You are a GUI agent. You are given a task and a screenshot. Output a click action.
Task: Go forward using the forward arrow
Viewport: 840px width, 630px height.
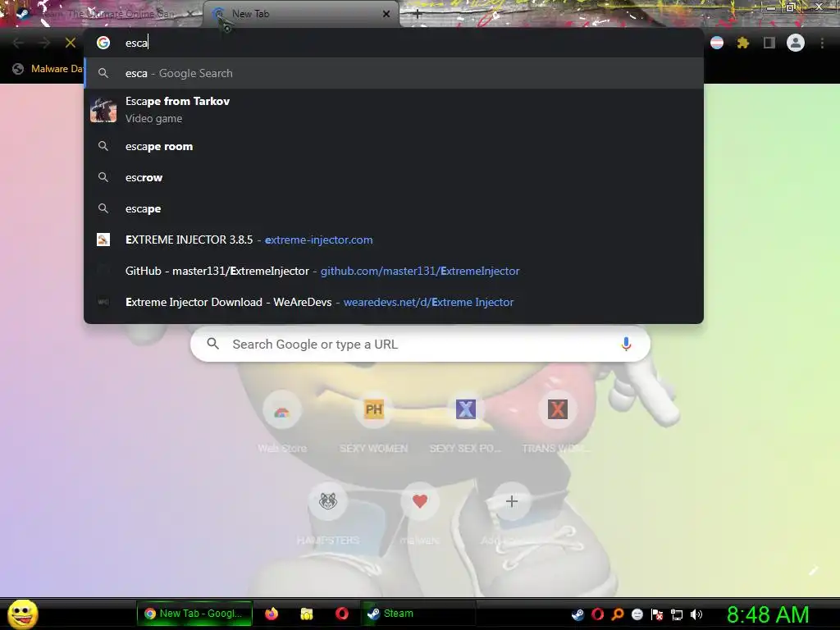pos(44,43)
